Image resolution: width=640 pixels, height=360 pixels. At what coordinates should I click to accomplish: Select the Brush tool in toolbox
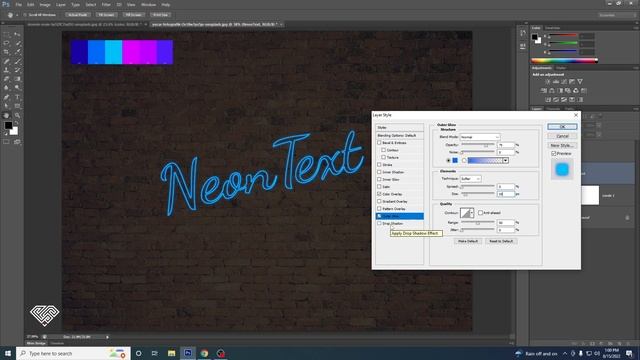point(17,61)
